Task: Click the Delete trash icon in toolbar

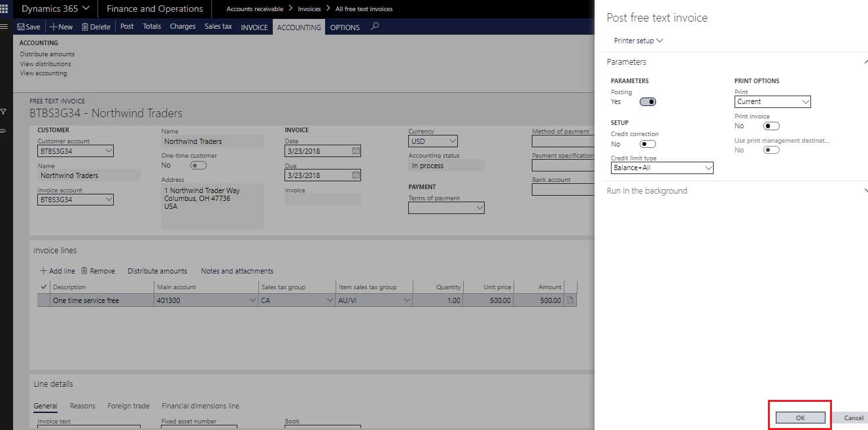Action: pos(85,27)
